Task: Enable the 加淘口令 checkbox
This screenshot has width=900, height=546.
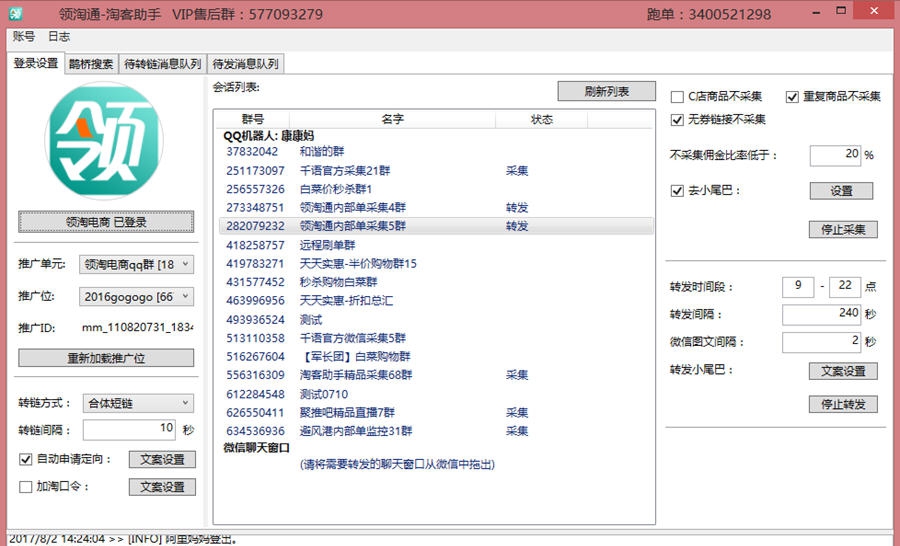Action: (25, 486)
